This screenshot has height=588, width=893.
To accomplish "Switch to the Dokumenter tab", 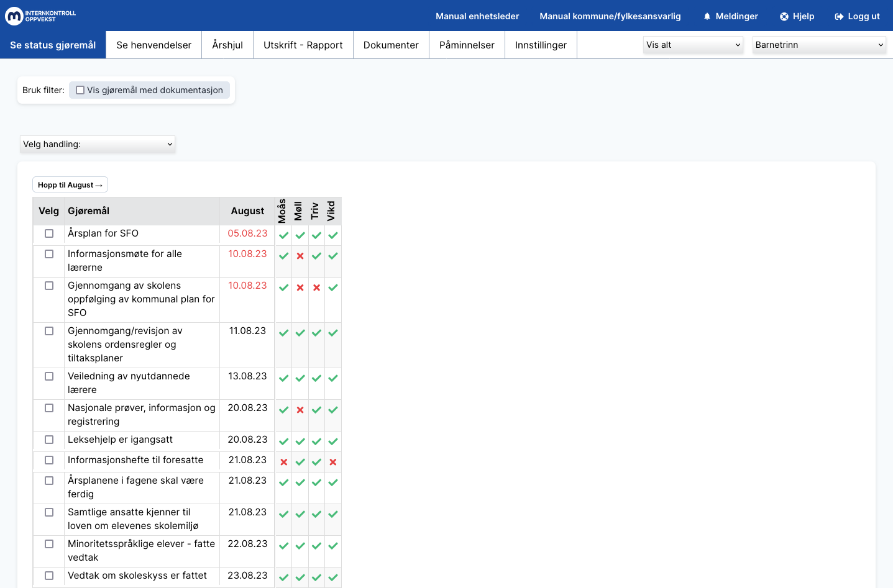I will click(391, 45).
